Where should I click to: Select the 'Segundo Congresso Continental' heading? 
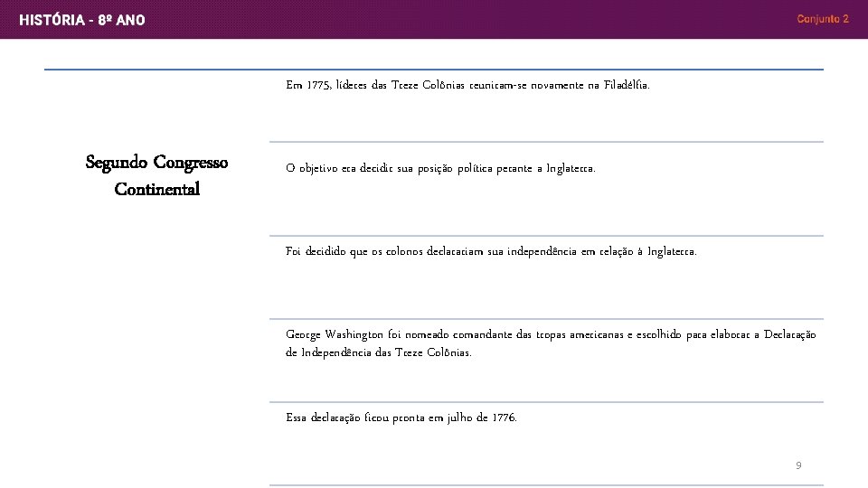(x=156, y=175)
